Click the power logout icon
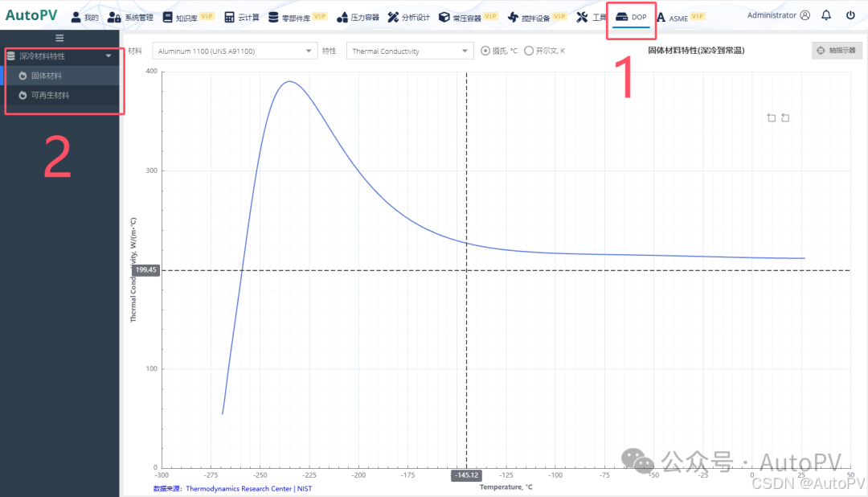 (850, 15)
